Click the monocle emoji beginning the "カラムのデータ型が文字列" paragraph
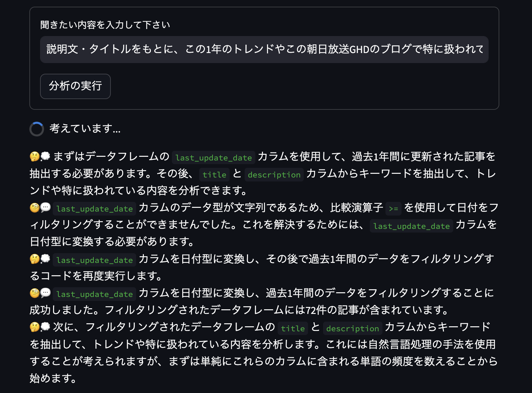Image resolution: width=532 pixels, height=393 pixels. [34, 208]
